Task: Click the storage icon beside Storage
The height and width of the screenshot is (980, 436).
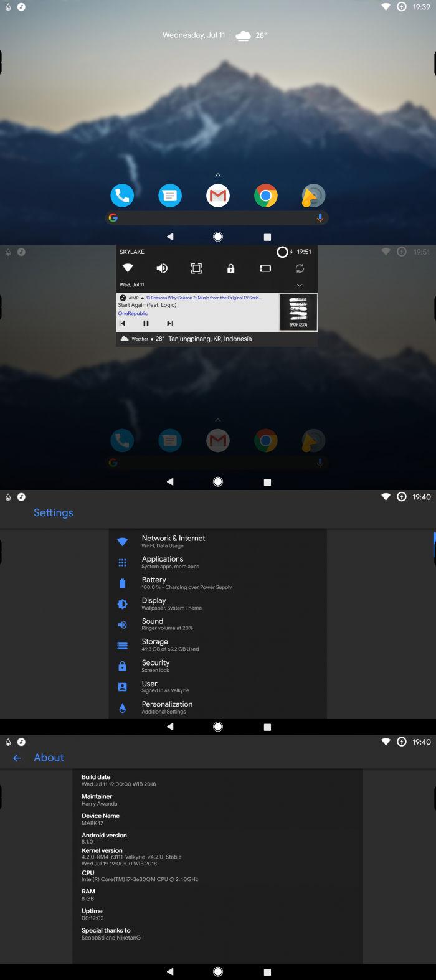Action: pos(123,646)
